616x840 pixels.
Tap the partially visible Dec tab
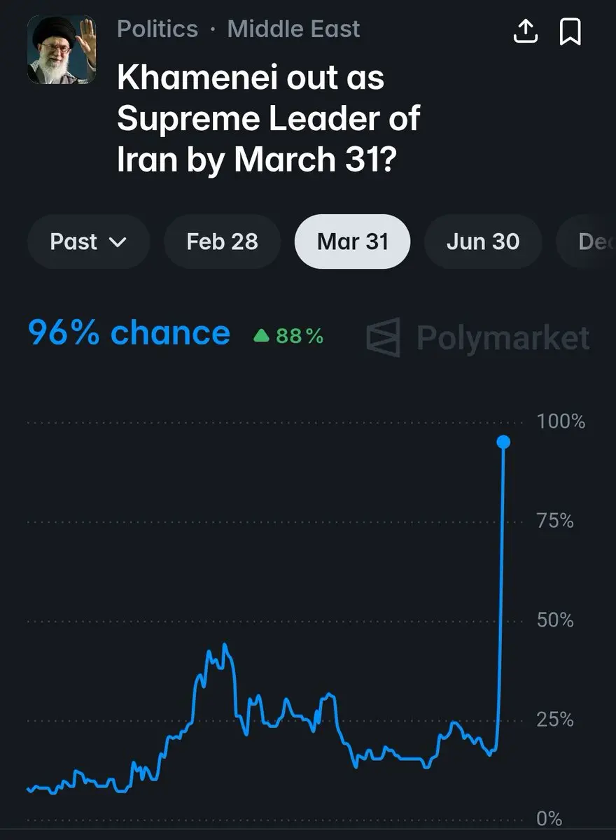[x=591, y=242]
